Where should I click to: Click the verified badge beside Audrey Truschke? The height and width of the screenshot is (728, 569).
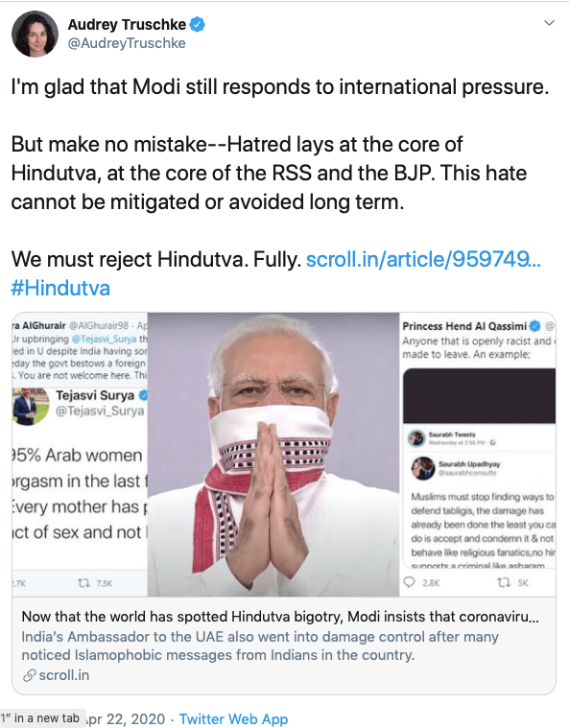pyautogui.click(x=198, y=24)
